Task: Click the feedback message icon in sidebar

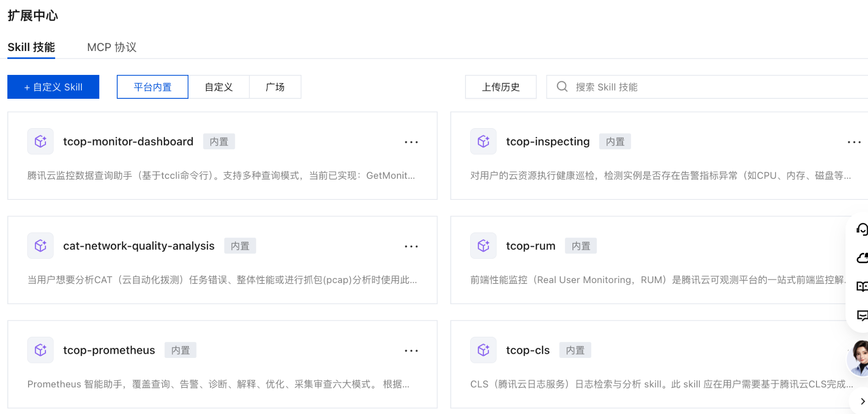Action: tap(862, 316)
